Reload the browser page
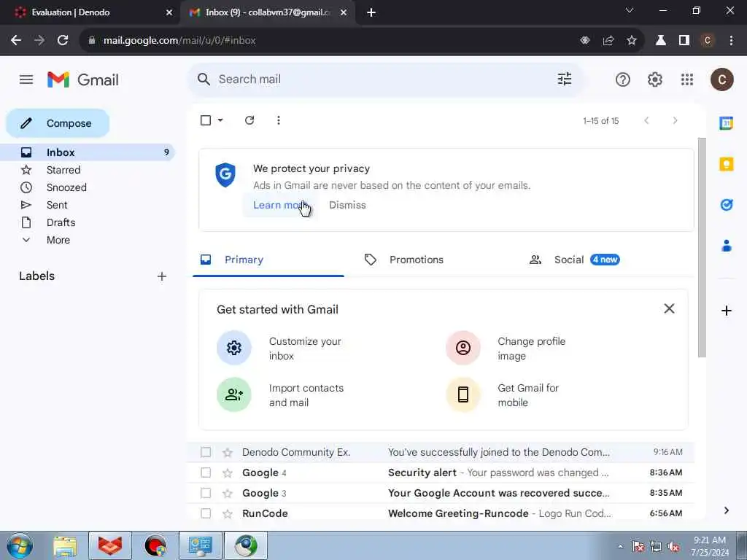 63,41
